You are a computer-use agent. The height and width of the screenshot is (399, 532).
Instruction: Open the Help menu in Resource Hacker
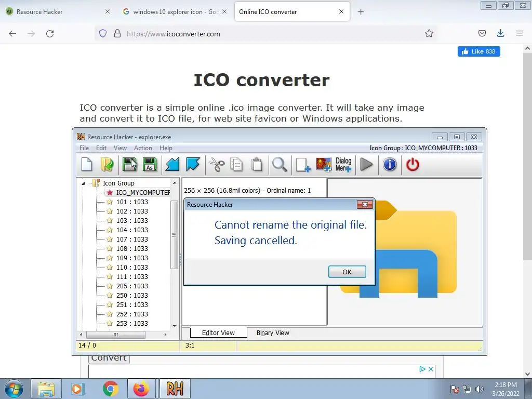(166, 148)
